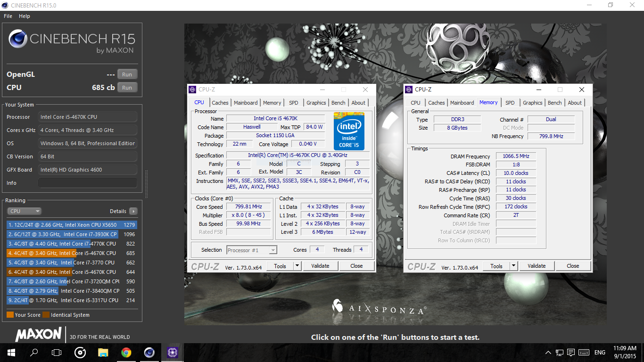This screenshot has height=362, width=644.
Task: Open the Windows Start menu
Action: [11, 353]
